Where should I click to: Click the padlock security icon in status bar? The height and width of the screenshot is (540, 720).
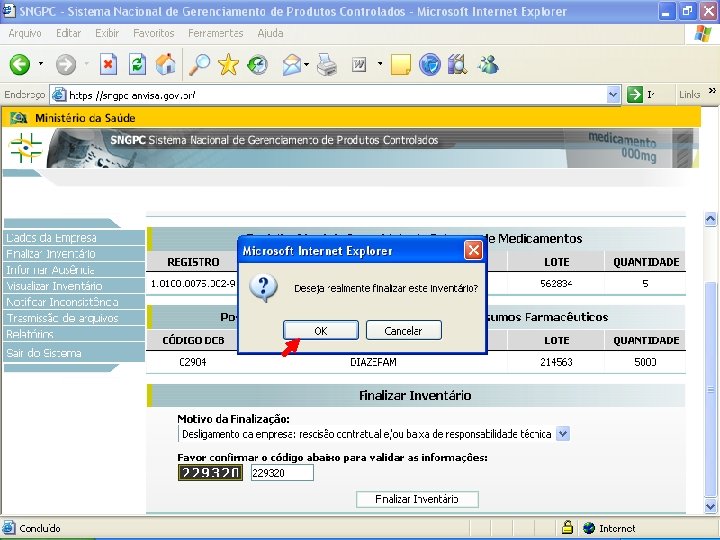[x=567, y=528]
